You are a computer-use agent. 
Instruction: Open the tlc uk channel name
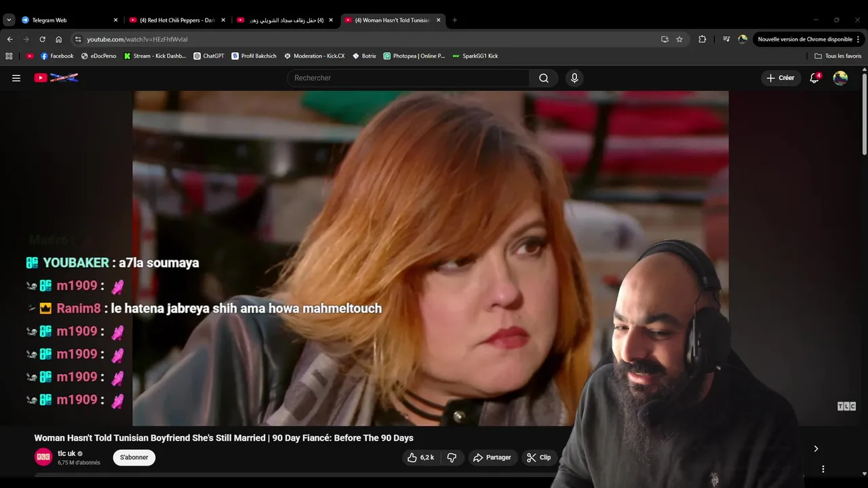66,453
